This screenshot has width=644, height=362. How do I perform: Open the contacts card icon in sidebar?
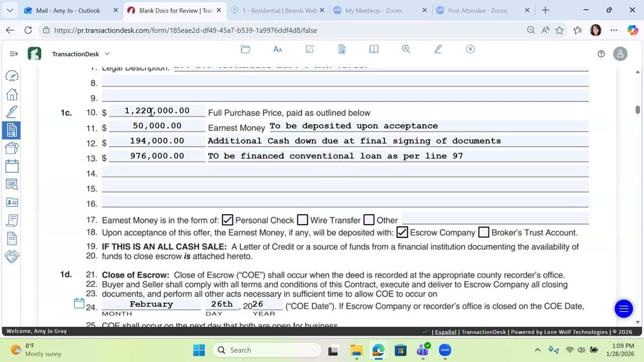click(x=12, y=202)
